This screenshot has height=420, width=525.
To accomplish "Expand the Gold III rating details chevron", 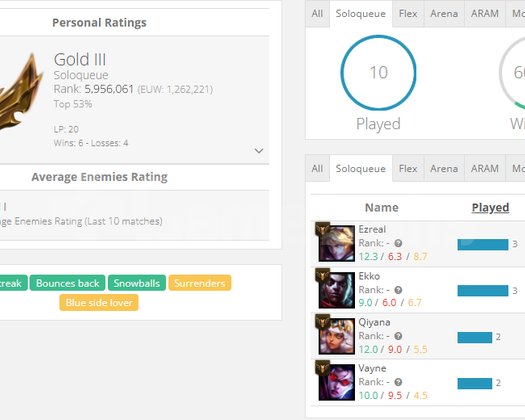I will coord(258,151).
